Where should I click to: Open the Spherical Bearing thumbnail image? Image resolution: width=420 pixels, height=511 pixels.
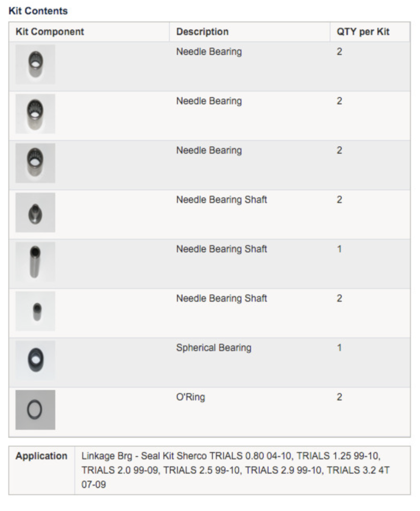point(35,361)
